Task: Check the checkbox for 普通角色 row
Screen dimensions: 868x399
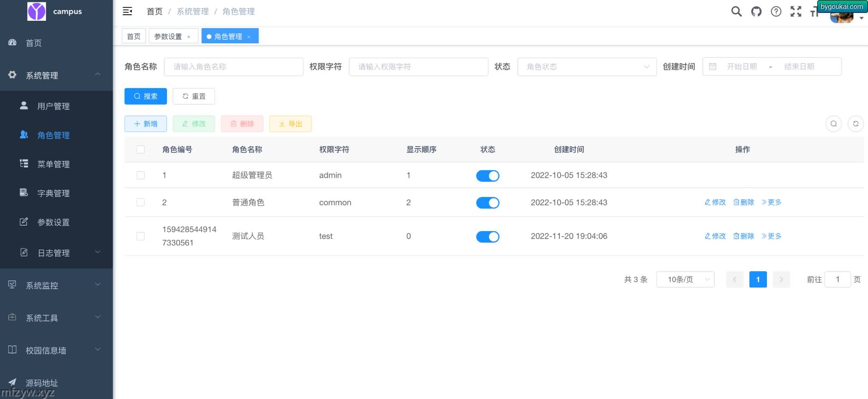Action: click(141, 202)
